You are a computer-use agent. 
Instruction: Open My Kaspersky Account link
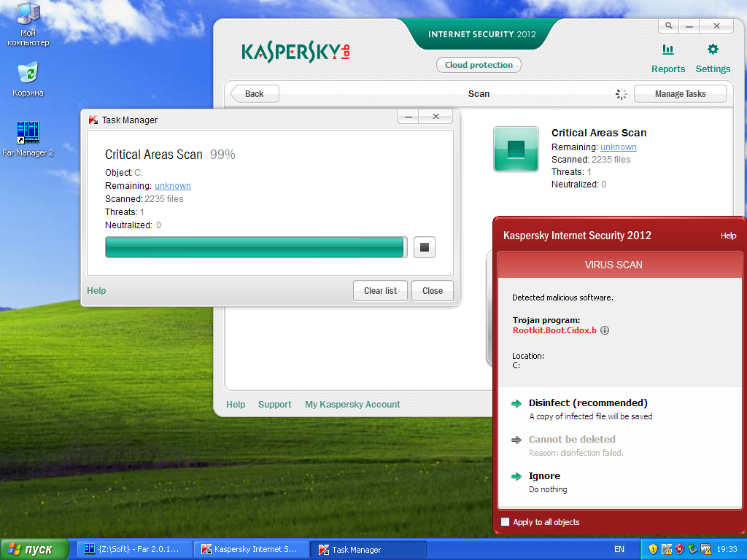[x=352, y=404]
